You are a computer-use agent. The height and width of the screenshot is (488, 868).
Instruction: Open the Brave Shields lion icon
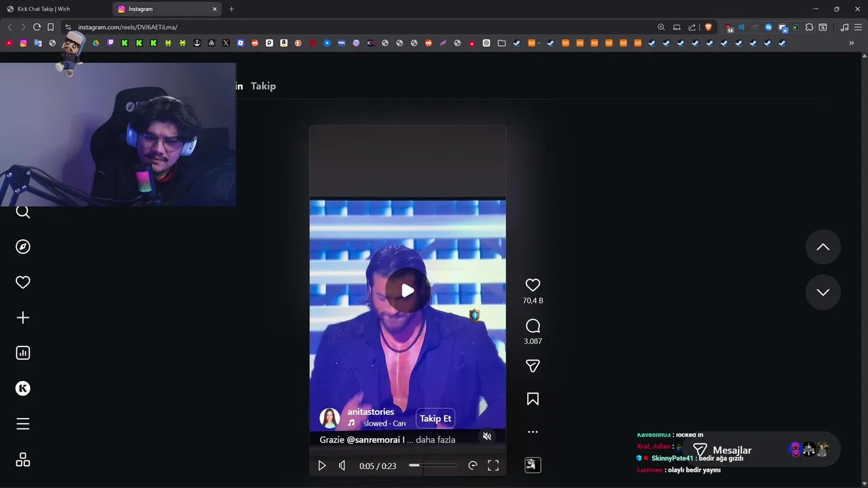click(709, 27)
